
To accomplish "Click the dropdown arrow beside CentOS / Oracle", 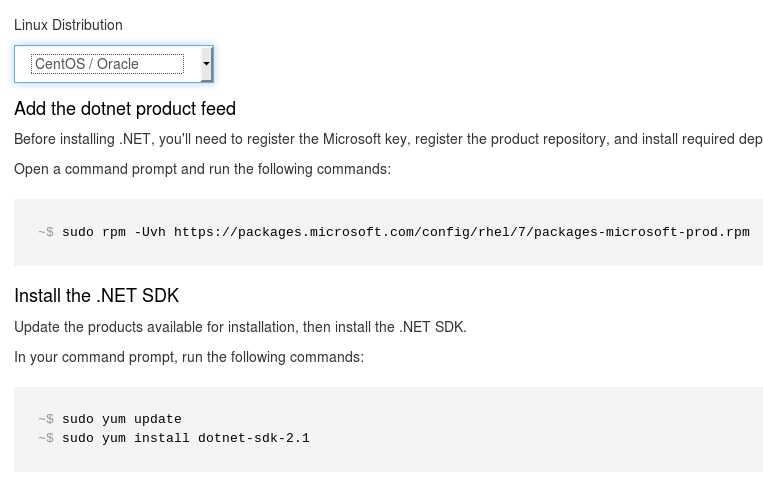I will [x=206, y=64].
